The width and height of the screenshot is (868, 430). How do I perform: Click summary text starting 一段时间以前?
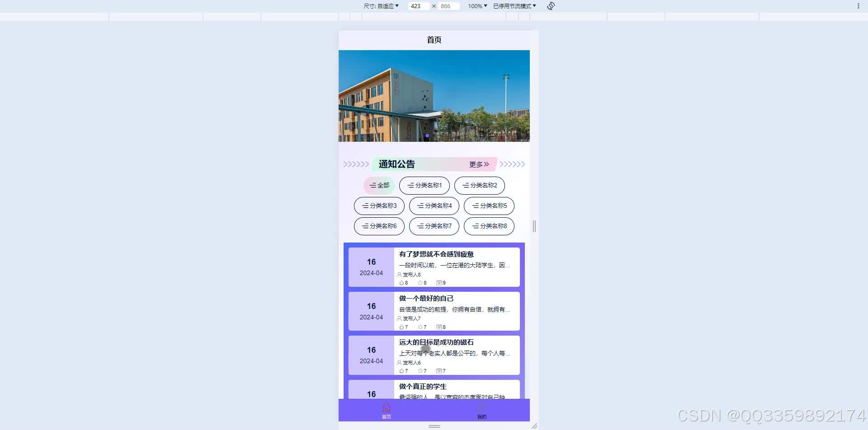[x=454, y=265]
